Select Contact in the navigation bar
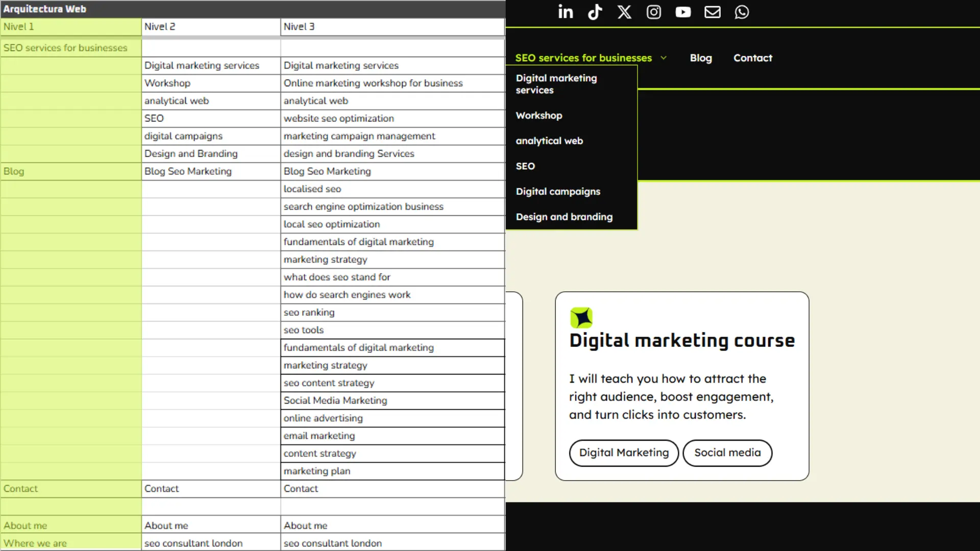 click(x=753, y=58)
